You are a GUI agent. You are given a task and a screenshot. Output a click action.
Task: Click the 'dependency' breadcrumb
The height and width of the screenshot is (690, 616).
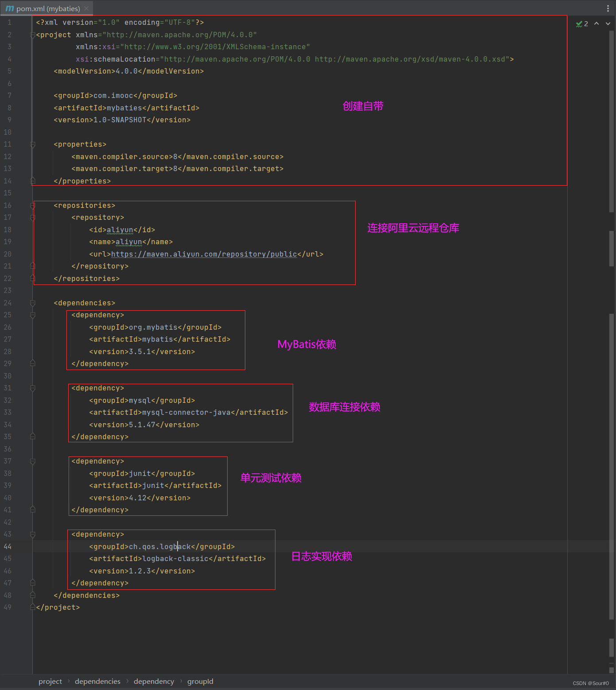tap(154, 682)
